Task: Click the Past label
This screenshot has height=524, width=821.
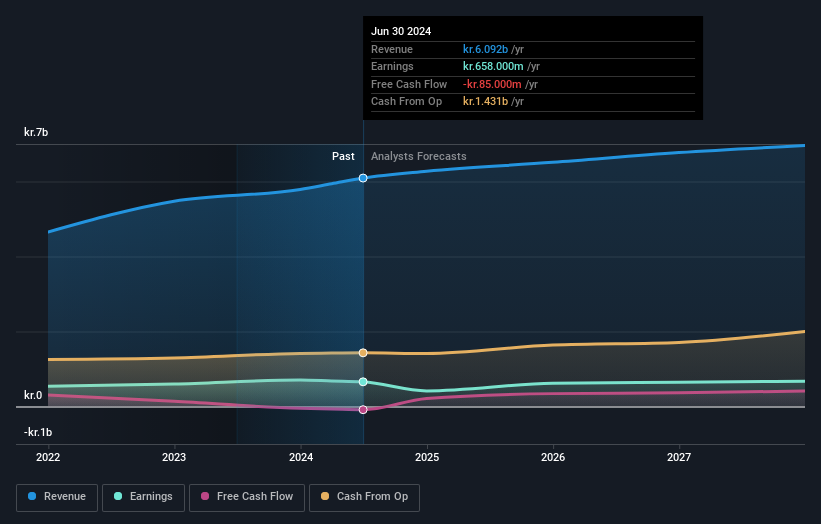Action: click(x=343, y=157)
